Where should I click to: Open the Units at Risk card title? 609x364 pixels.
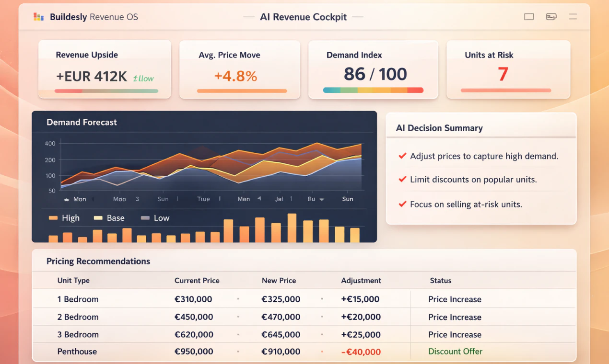(489, 55)
